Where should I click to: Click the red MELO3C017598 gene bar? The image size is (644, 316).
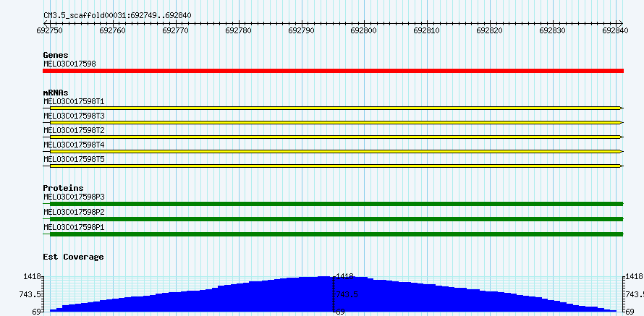(333, 71)
